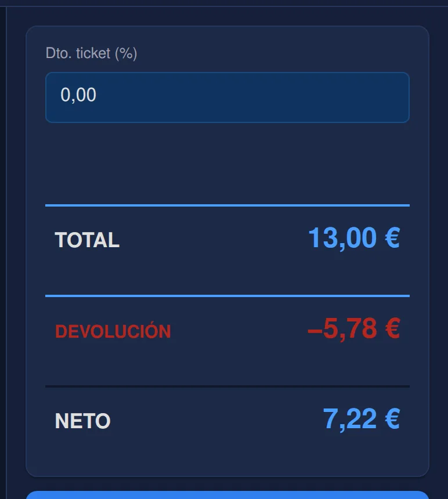Click the euro symbol next to 7,22
The image size is (448, 499).
click(x=392, y=419)
